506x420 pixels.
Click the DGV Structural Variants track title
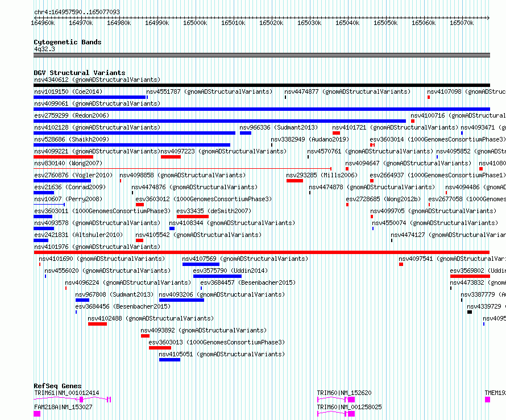(80, 73)
